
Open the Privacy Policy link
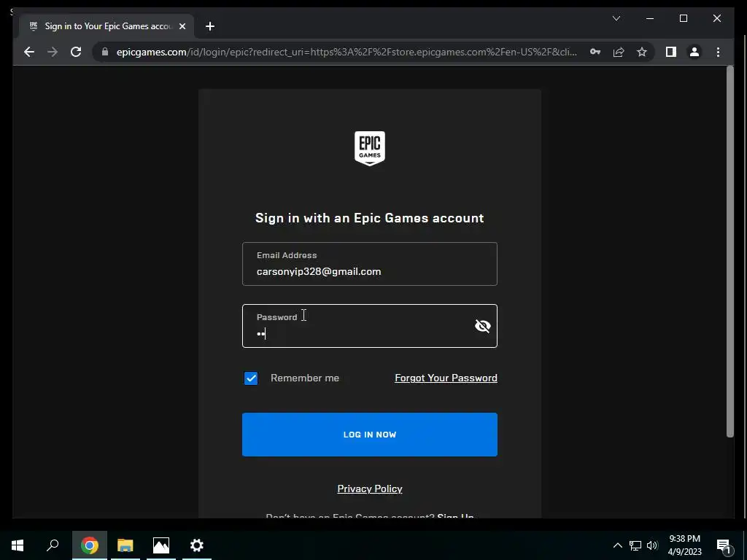pos(370,489)
